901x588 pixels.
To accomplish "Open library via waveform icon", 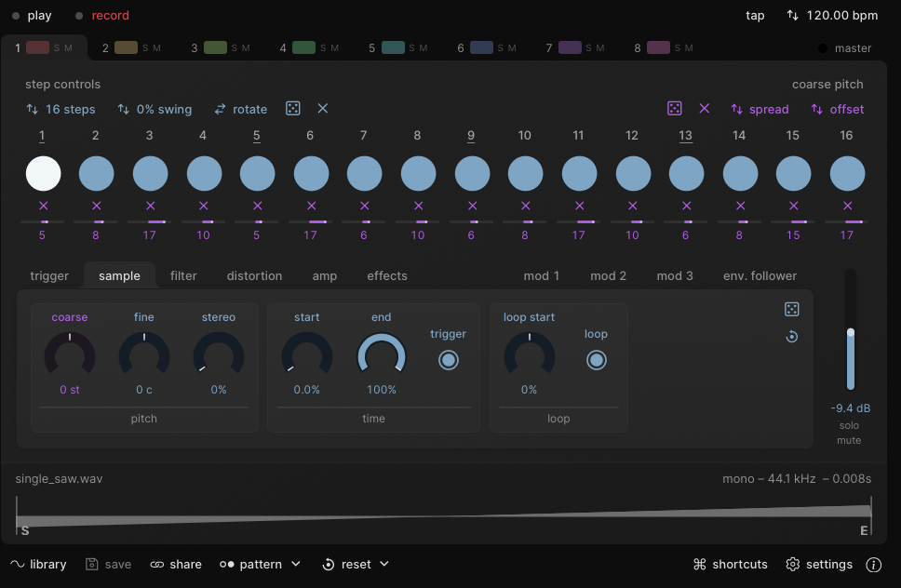I will pos(18,565).
